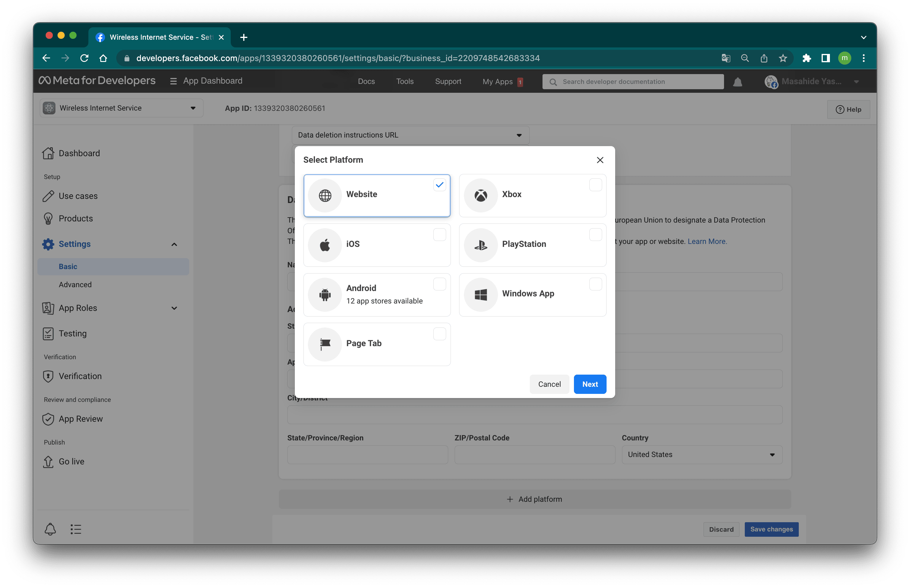The image size is (910, 588).
Task: Open the Wireless Internet Service app selector
Action: pos(122,108)
